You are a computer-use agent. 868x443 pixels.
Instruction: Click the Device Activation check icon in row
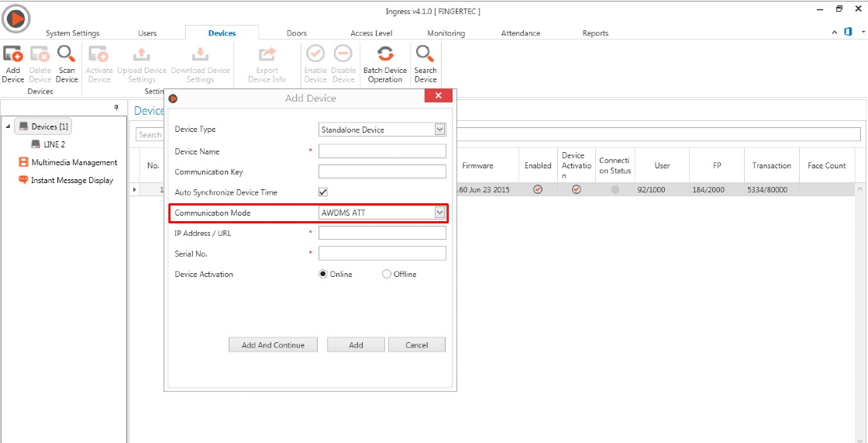point(577,189)
